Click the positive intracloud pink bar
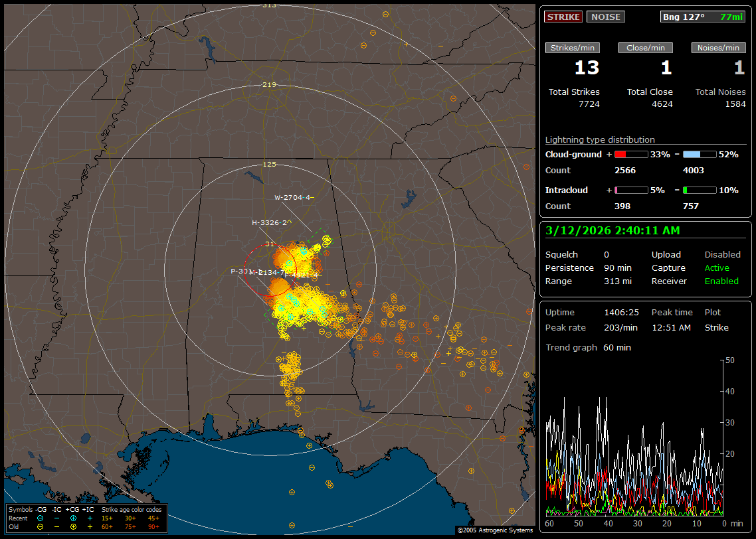The width and height of the screenshot is (756, 539). click(630, 190)
